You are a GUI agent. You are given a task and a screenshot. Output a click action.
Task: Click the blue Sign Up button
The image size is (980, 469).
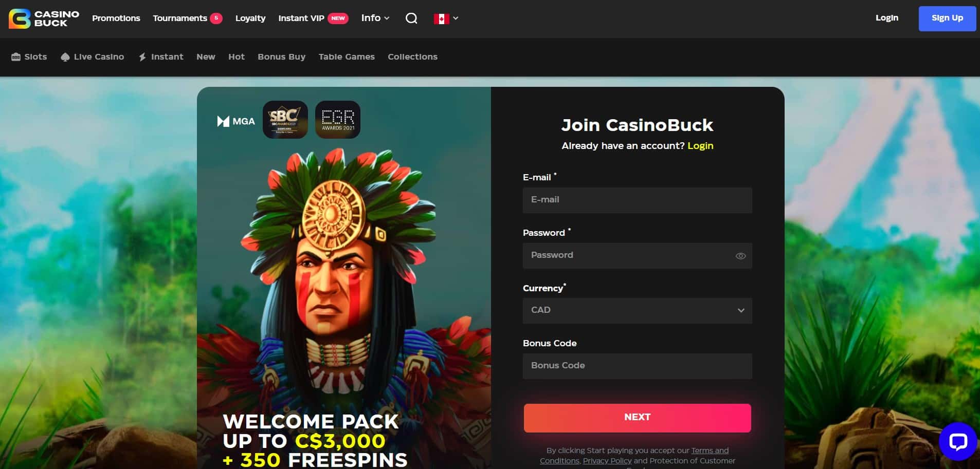(x=947, y=18)
